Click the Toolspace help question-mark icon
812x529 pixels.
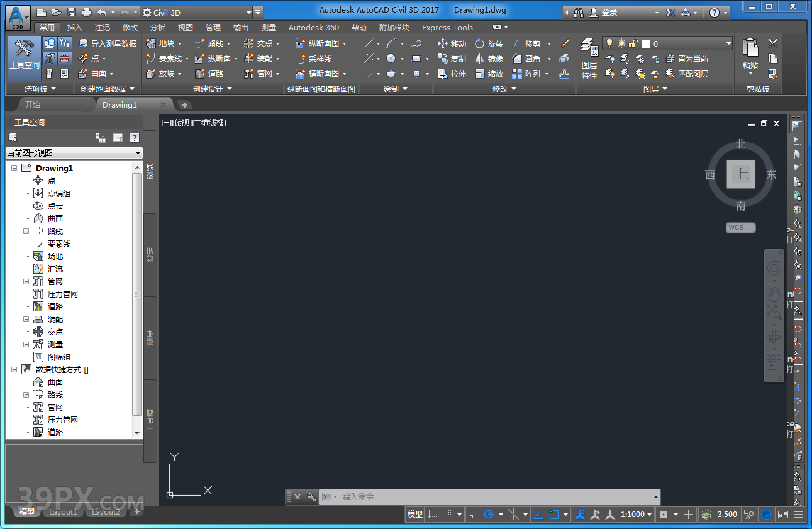click(134, 137)
